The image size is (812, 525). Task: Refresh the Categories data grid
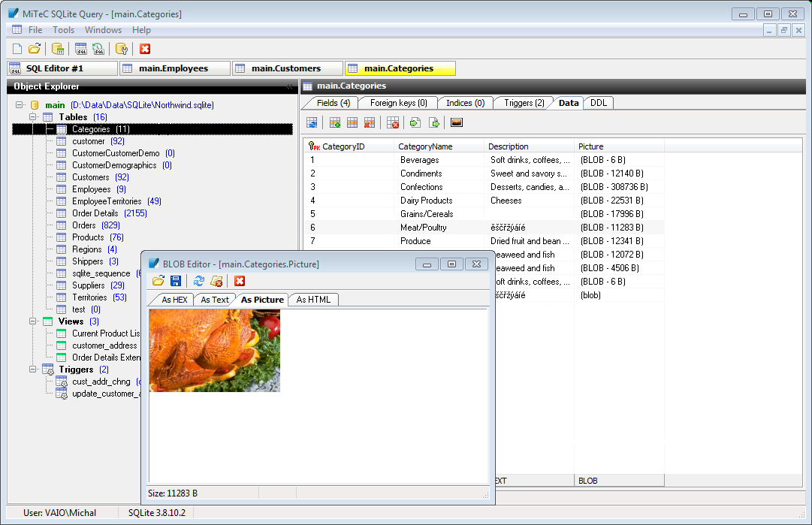click(312, 122)
